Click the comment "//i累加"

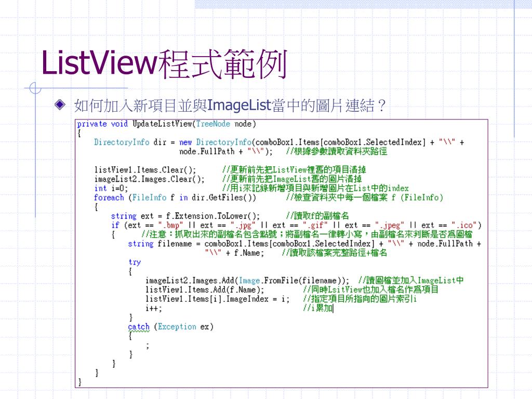317,308
